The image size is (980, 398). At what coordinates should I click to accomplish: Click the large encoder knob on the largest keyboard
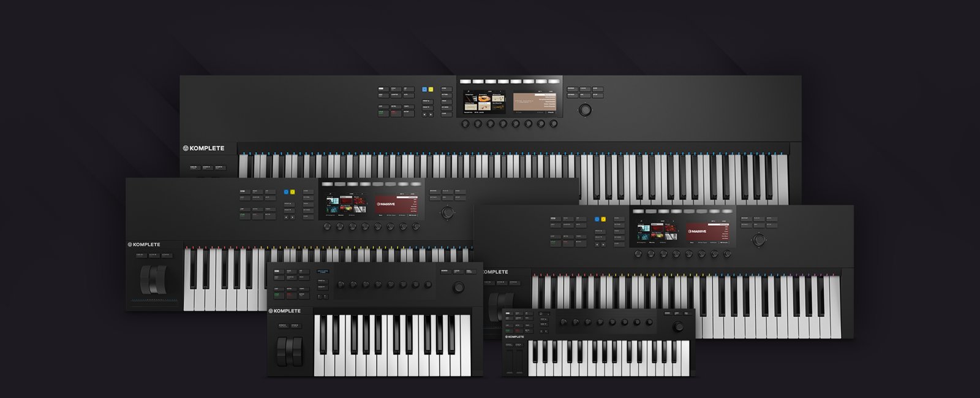tap(586, 110)
